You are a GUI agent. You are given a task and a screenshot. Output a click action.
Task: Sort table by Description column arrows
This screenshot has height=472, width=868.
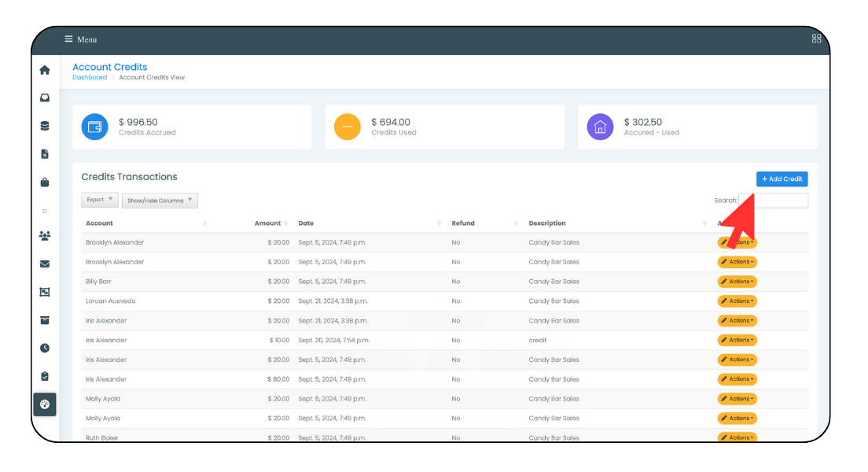pos(704,223)
